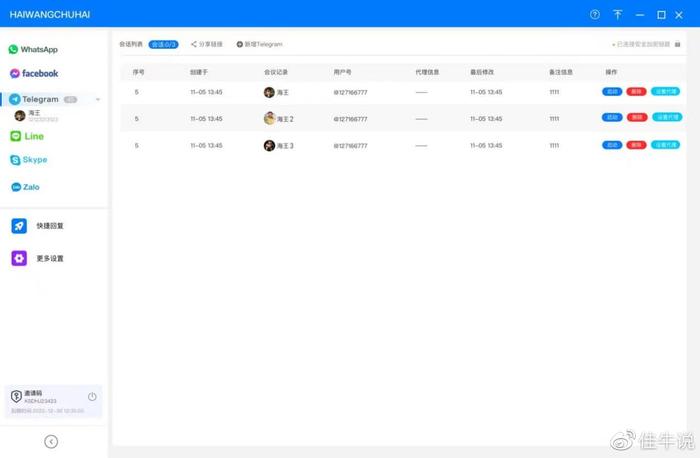
Task: Click the last-modified 11-05 13:45 in the 海王 3 row
Action: [x=486, y=146]
